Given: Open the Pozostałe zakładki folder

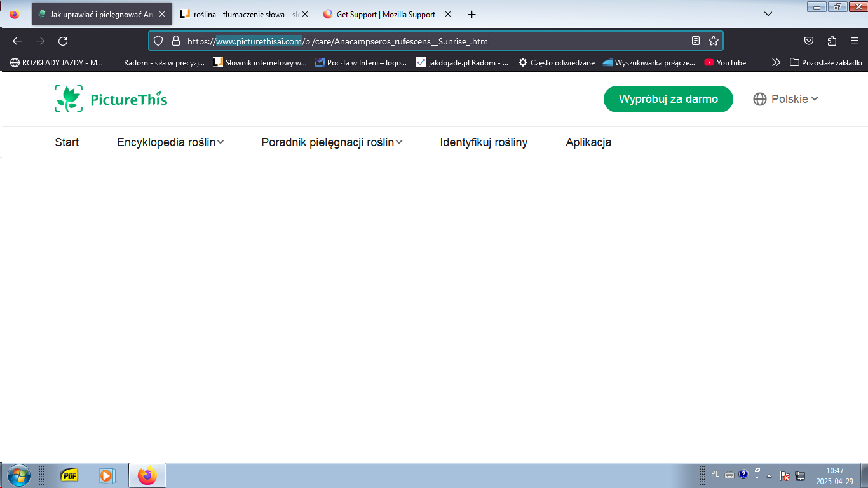Looking at the screenshot, I should pyautogui.click(x=825, y=62).
